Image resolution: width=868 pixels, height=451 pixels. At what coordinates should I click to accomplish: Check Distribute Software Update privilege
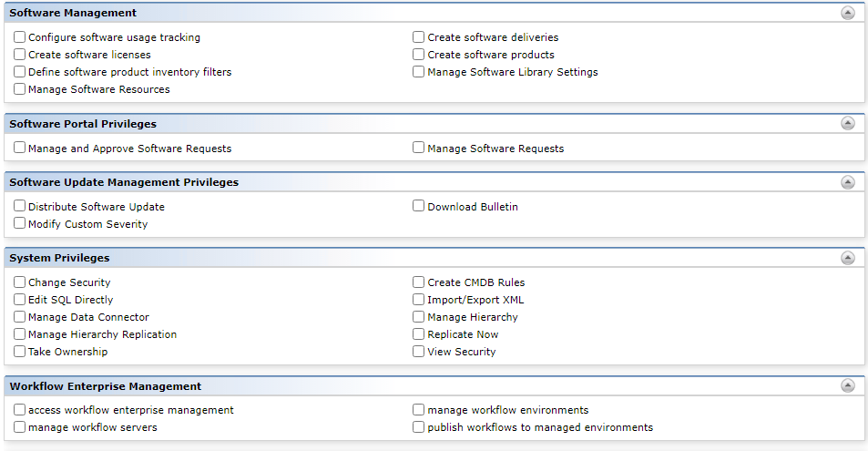19,206
